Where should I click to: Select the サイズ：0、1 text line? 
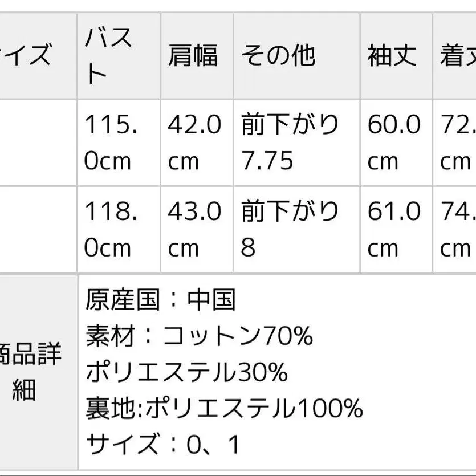[164, 445]
